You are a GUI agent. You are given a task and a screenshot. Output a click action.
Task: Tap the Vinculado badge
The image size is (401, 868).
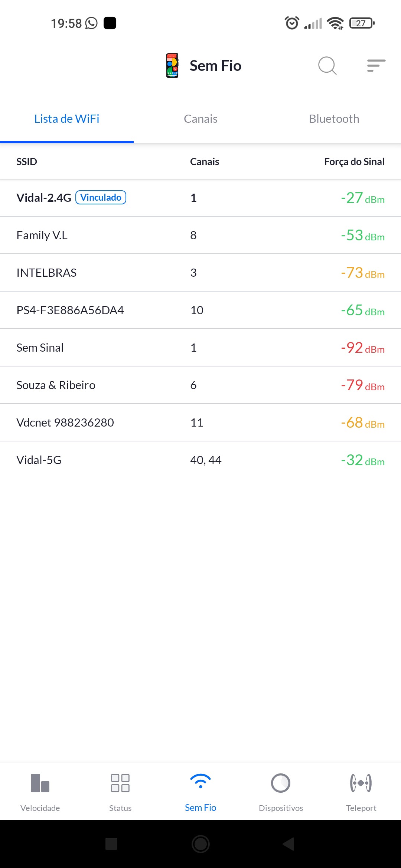point(101,197)
